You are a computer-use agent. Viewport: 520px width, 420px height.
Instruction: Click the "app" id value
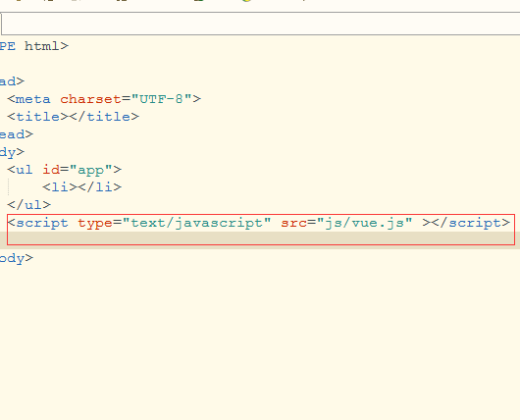coord(91,170)
